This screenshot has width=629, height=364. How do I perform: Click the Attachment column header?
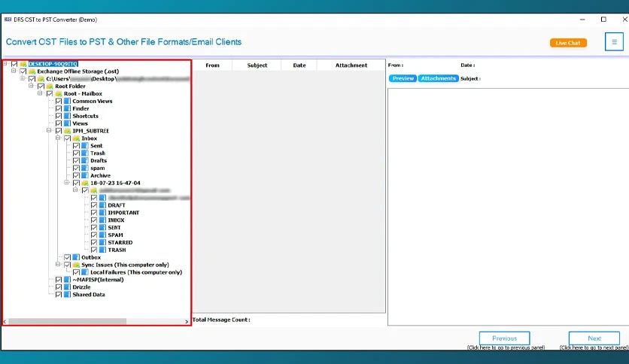point(351,65)
